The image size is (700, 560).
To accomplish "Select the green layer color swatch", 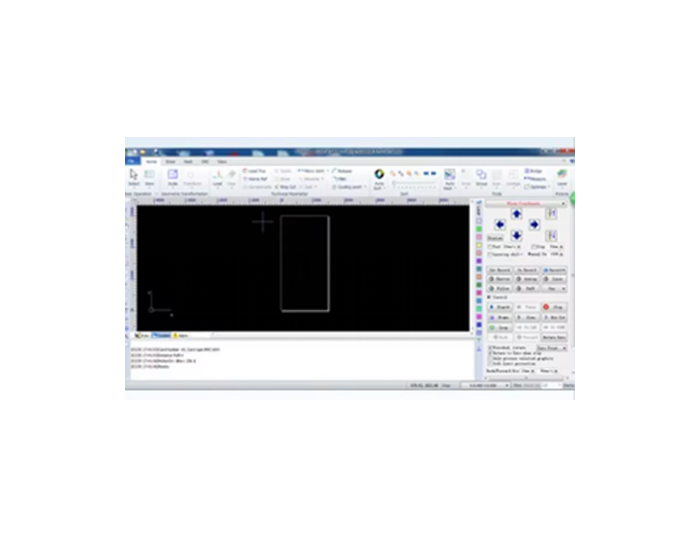I will (x=480, y=228).
